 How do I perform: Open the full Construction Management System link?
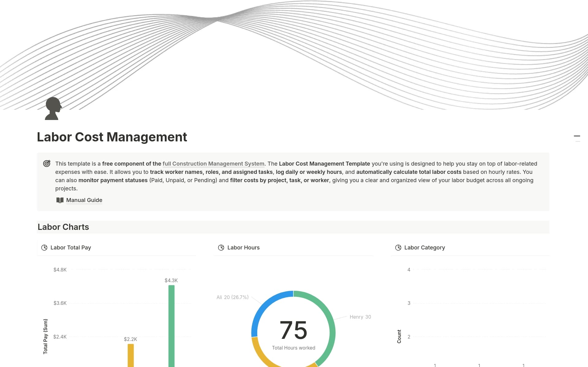point(213,164)
